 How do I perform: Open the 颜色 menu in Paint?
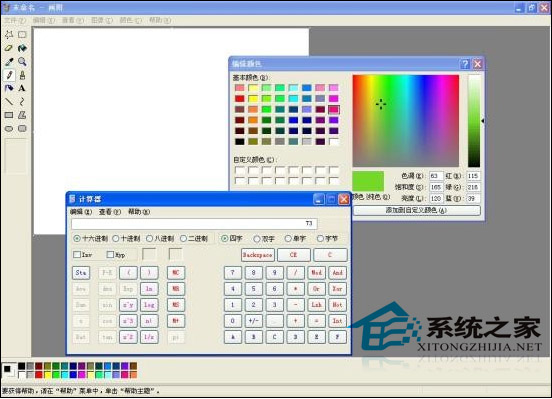(130, 20)
